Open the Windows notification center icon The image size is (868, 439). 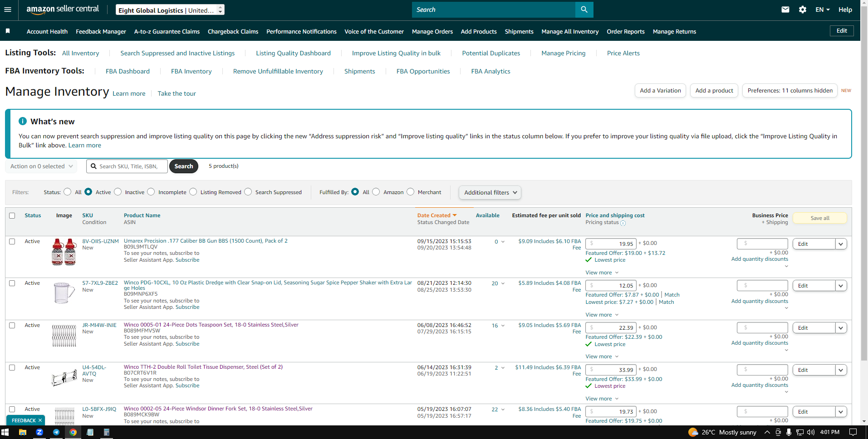click(853, 432)
